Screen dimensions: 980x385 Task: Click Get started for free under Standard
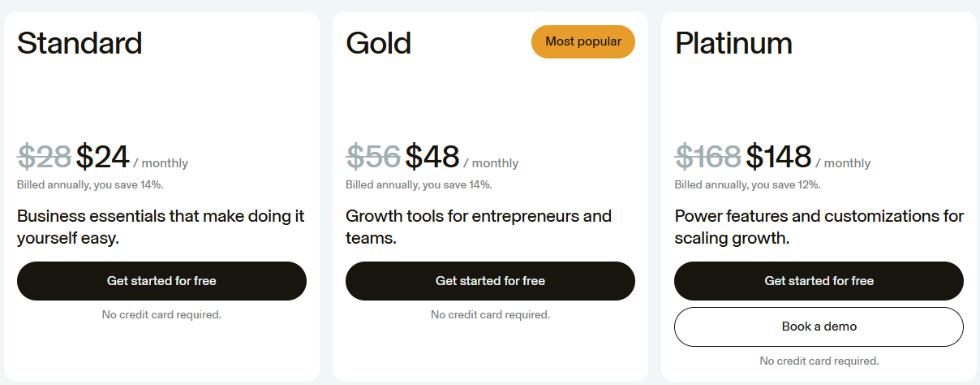(x=161, y=281)
